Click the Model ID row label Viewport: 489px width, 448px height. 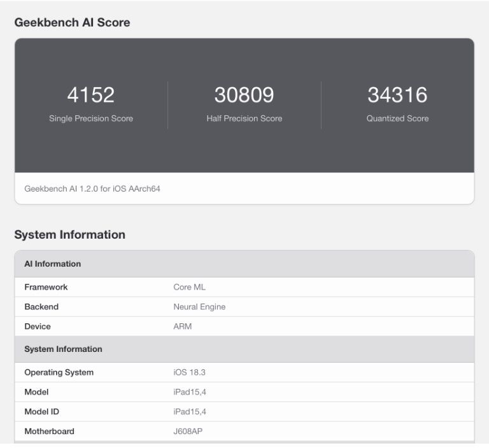click(42, 412)
